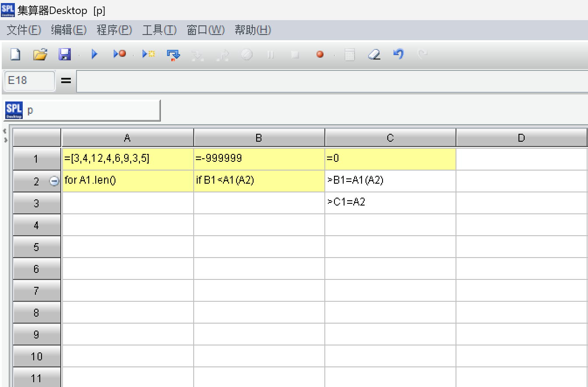Click the step-over debug icon
Image resolution: width=588 pixels, height=387 pixels.
click(174, 55)
